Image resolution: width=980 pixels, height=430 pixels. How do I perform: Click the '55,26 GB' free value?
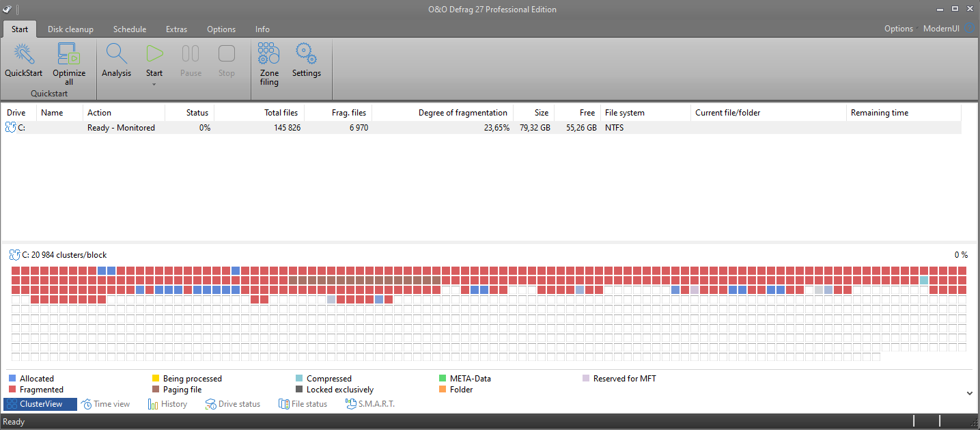tap(581, 128)
